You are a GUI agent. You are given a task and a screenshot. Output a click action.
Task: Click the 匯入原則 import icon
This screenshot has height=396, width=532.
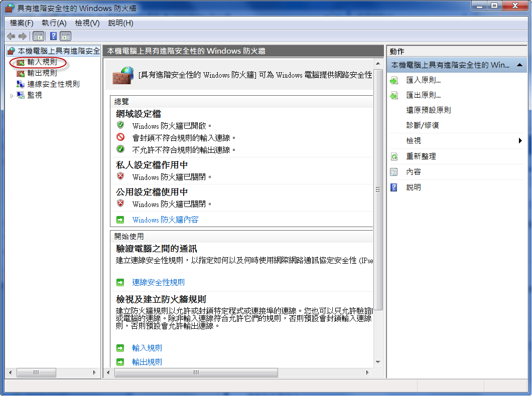(394, 81)
